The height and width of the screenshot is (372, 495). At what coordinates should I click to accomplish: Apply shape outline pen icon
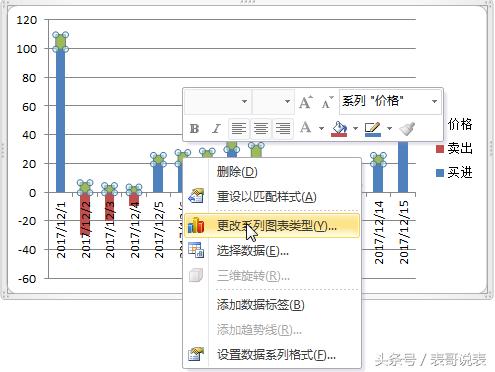pos(372,129)
